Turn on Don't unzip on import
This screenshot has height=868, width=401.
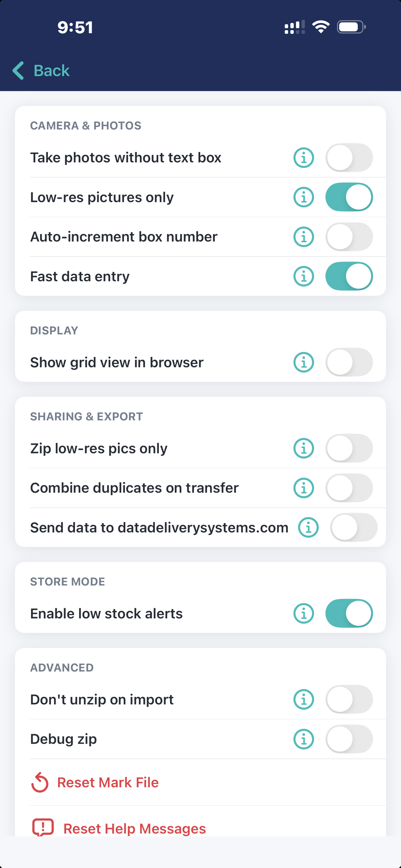[349, 699]
